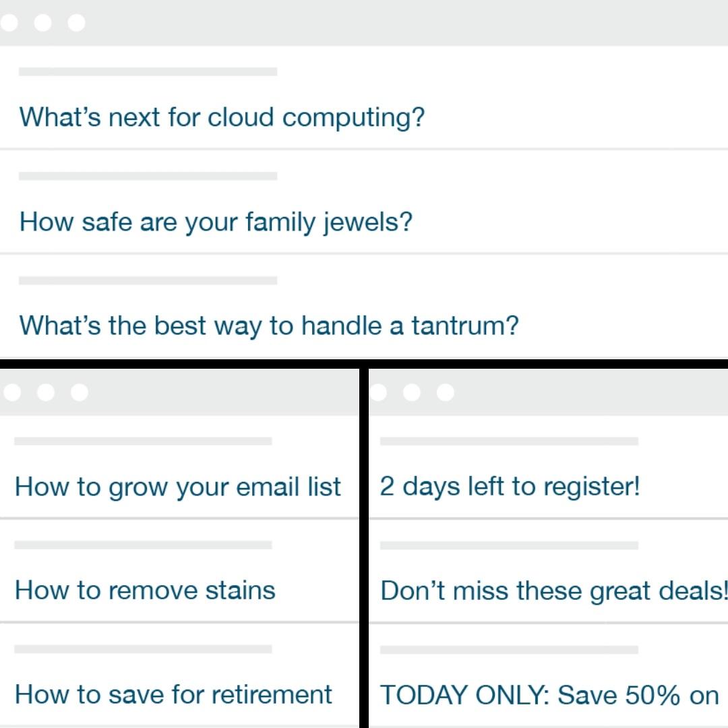Click the gray bar above "How to save for retirement"

pyautogui.click(x=143, y=649)
